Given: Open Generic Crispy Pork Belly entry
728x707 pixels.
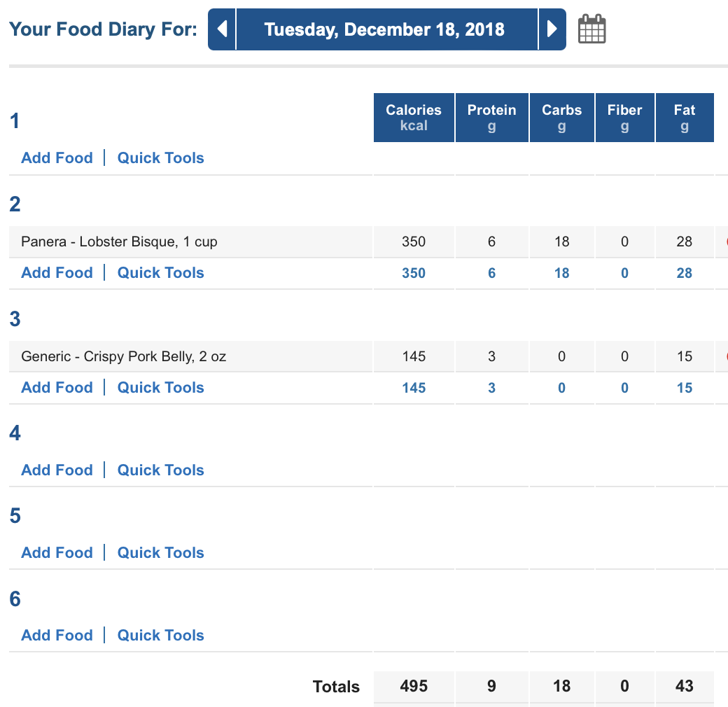Looking at the screenshot, I should pyautogui.click(x=123, y=356).
